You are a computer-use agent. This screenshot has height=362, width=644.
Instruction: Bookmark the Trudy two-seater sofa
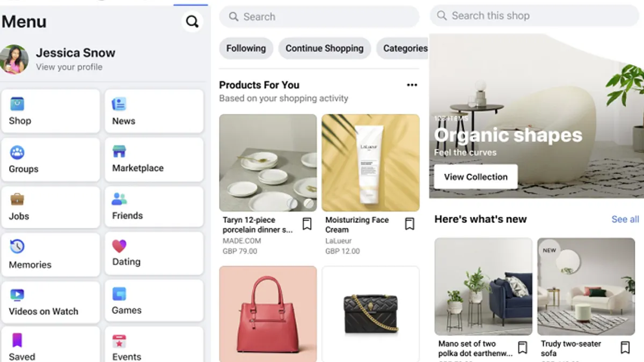pyautogui.click(x=625, y=348)
